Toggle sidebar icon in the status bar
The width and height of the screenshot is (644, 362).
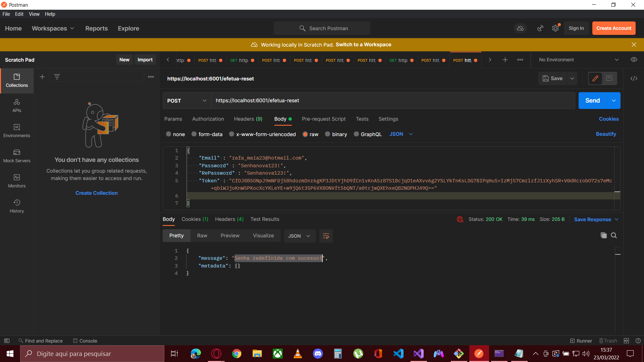coord(7,341)
